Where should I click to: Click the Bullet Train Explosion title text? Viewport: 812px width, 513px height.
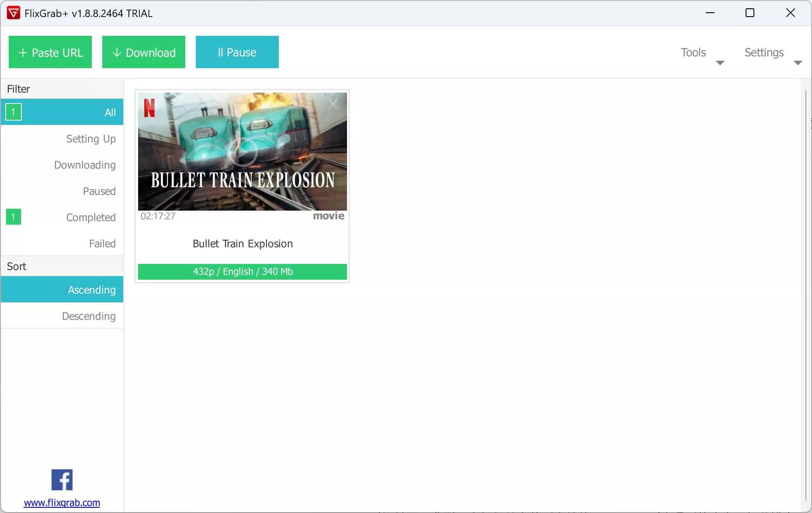(243, 243)
